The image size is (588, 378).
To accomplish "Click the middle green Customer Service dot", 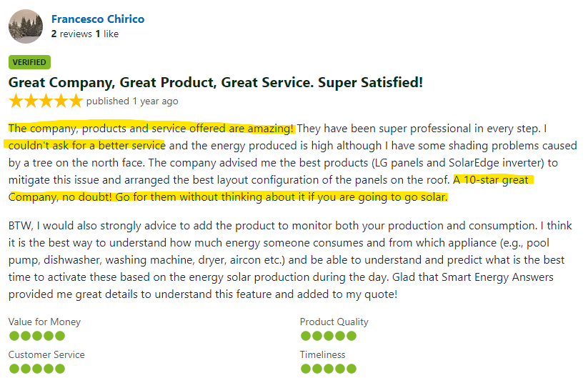I will [36, 369].
